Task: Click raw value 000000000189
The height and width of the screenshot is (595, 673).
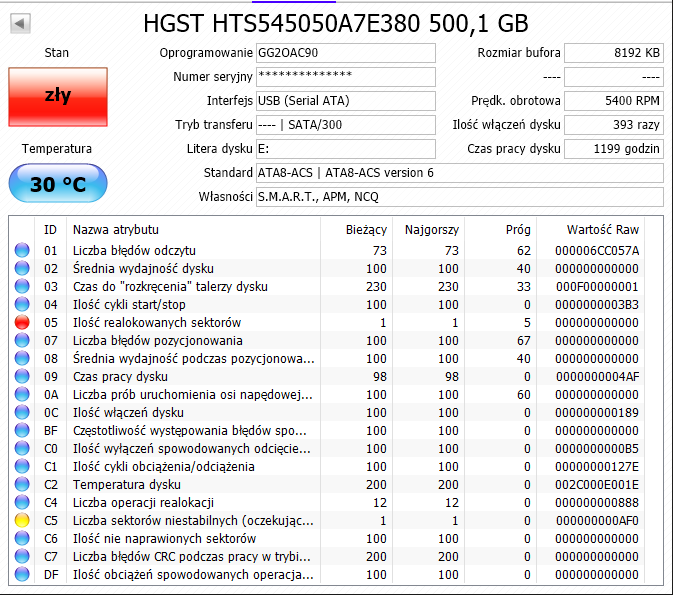Action: point(597,413)
